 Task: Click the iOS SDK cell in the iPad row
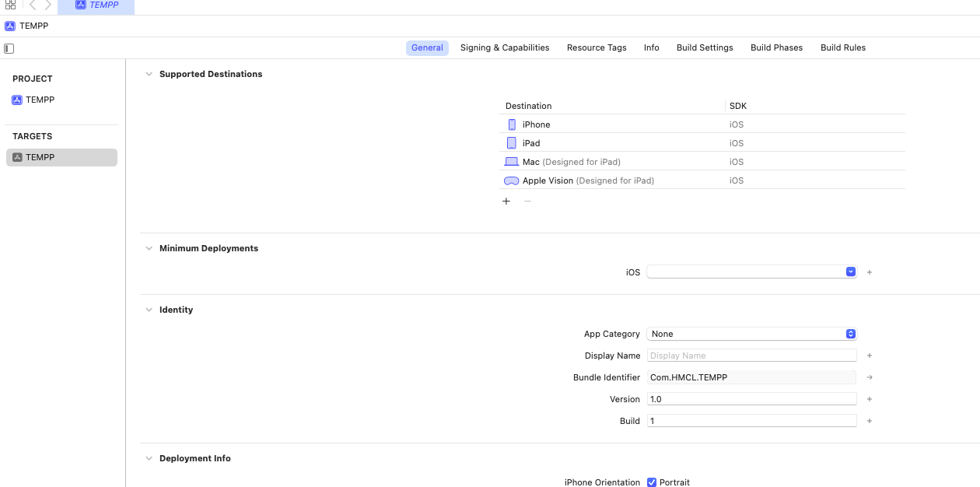(737, 143)
